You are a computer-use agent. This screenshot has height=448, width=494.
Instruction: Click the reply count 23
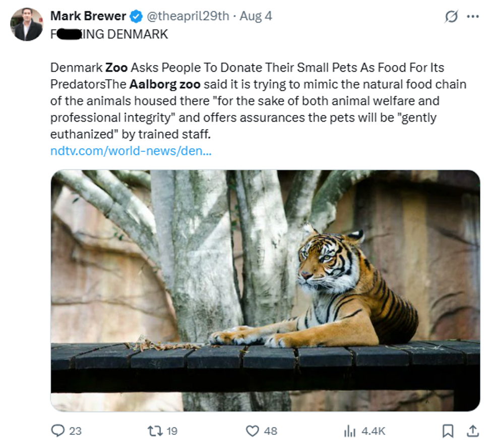[75, 431]
